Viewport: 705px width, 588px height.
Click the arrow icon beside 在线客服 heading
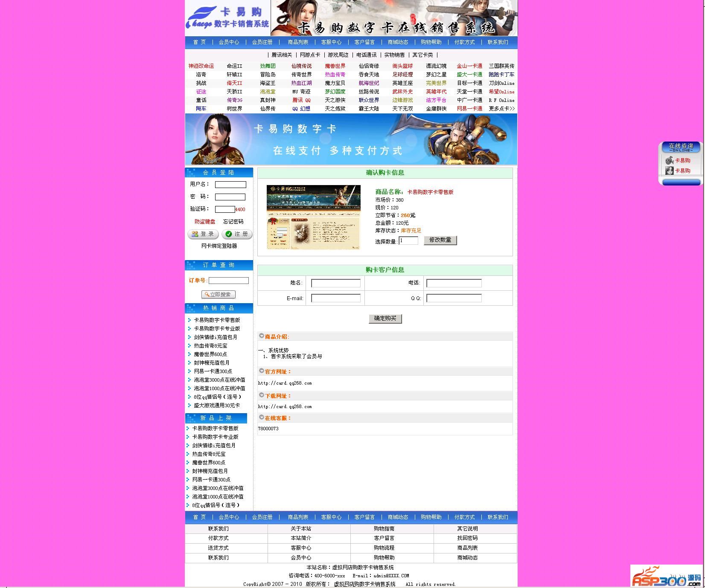coord(262,417)
